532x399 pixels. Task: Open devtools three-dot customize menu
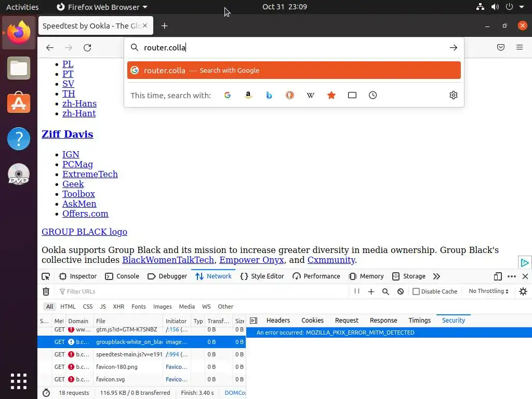click(512, 276)
